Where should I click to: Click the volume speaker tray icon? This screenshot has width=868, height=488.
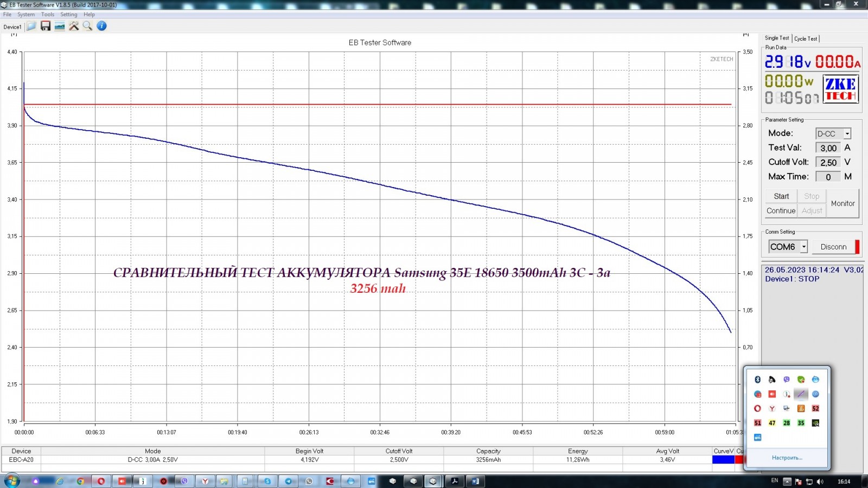pos(820,481)
